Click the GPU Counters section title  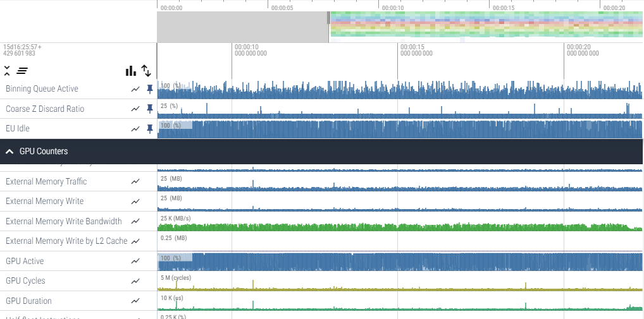point(44,152)
